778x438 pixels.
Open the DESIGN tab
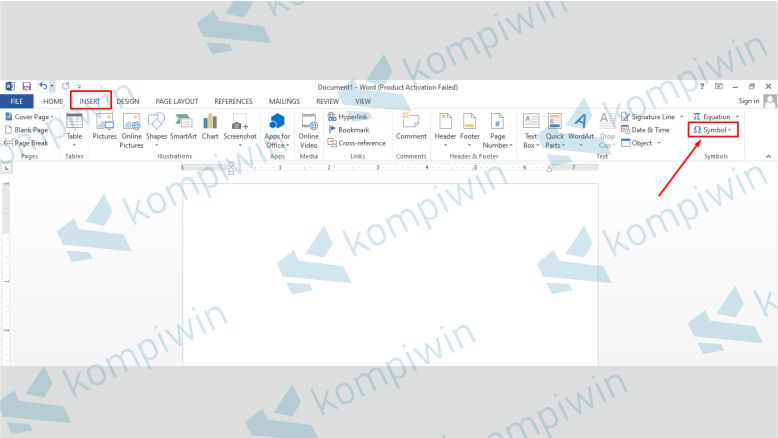(128, 101)
